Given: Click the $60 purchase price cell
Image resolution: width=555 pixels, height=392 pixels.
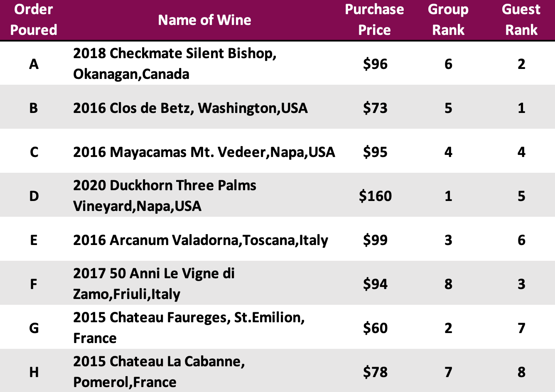Looking at the screenshot, I should pos(375,328).
